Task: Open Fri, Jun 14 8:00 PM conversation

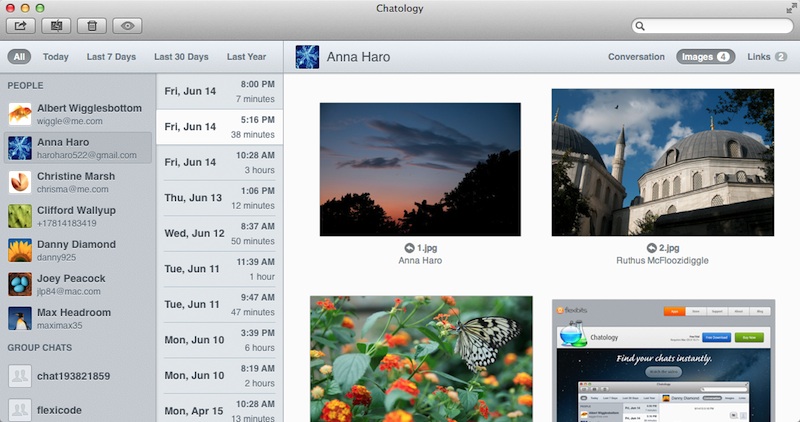Action: point(219,91)
